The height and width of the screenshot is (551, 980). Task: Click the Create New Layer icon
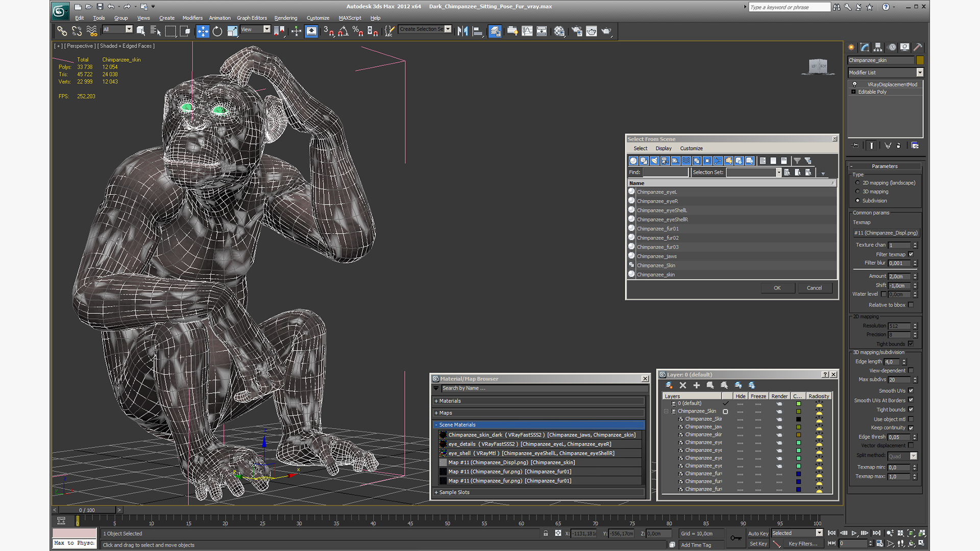(669, 385)
